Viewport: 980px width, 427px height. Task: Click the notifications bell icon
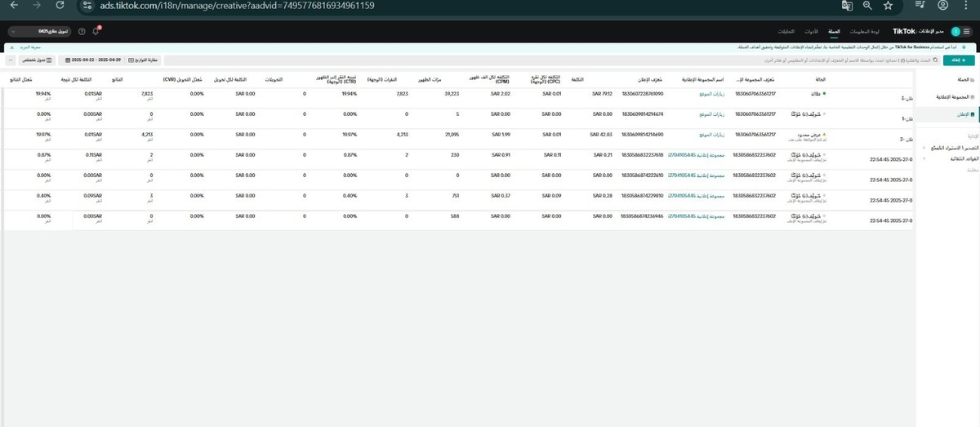pyautogui.click(x=96, y=31)
